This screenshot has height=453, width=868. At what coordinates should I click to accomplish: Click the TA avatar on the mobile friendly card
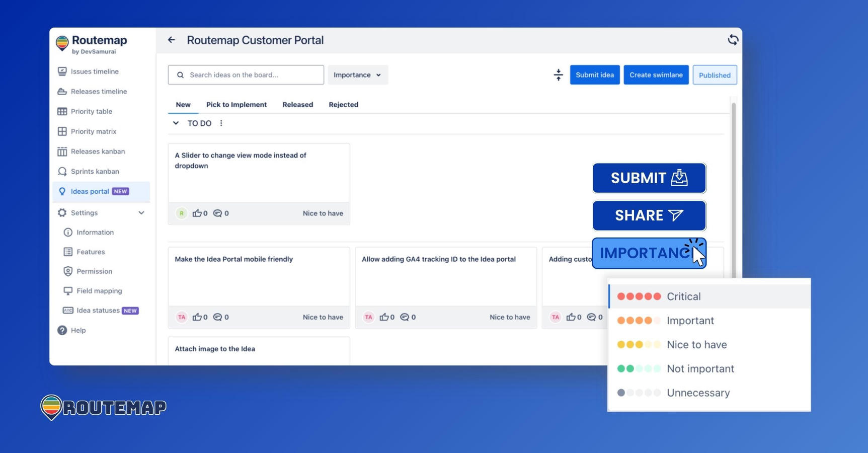pos(182,317)
